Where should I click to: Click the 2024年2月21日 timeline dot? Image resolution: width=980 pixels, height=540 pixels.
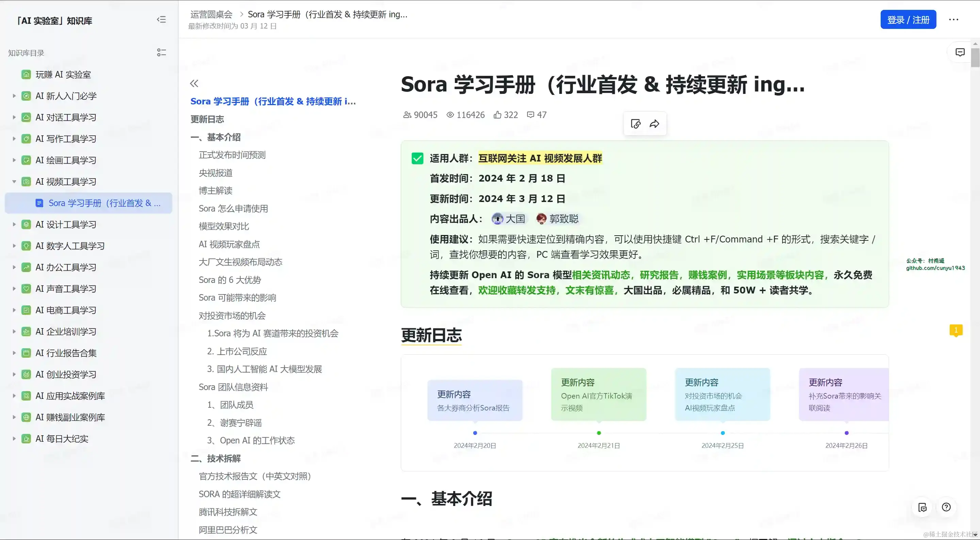(599, 433)
